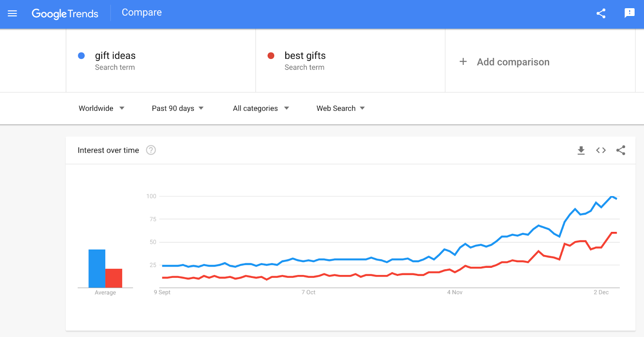Click the red best gifts color dot
The width and height of the screenshot is (644, 337).
coord(271,56)
